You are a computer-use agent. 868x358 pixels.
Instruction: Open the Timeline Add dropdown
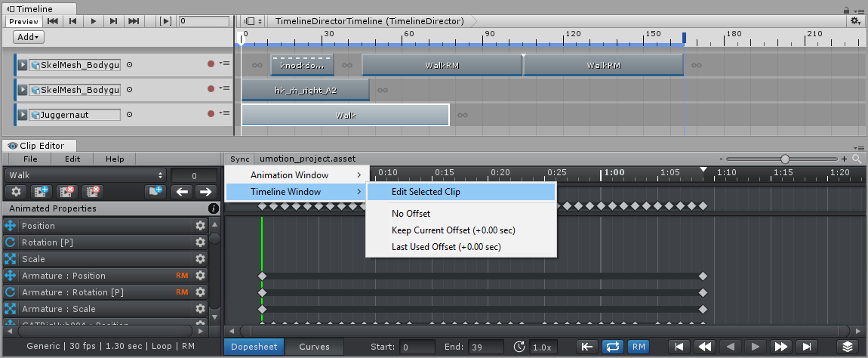click(x=29, y=37)
